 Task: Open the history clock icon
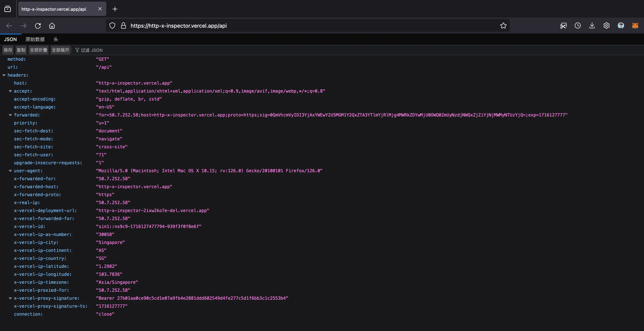pos(577,26)
